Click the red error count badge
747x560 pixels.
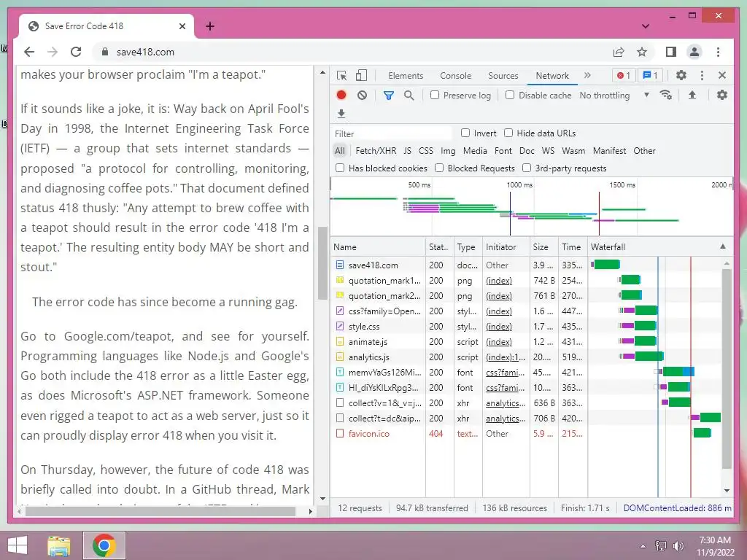(x=624, y=75)
